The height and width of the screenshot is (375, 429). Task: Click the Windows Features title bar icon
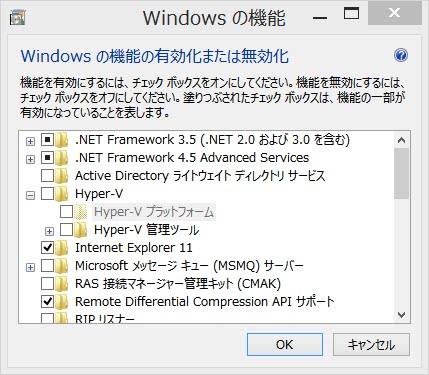coord(17,17)
